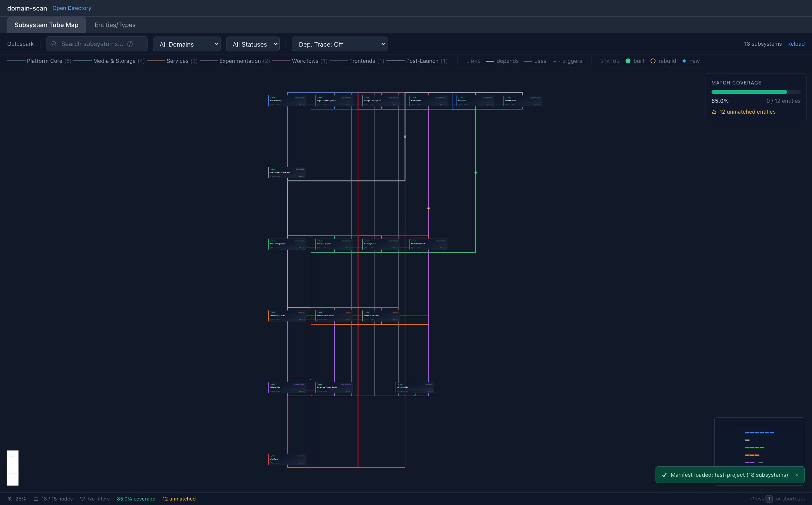Click the yellow rebuild status ring in the legend
The height and width of the screenshot is (505, 812).
click(653, 61)
